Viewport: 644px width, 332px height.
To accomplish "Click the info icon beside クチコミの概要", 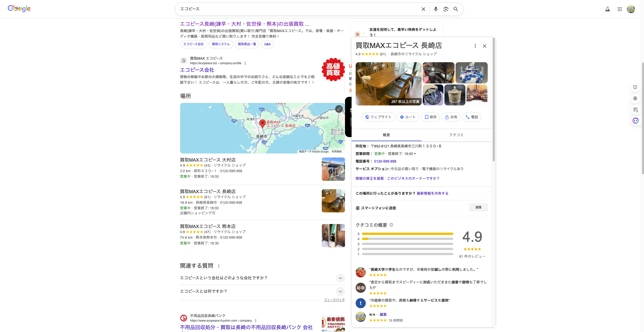I will (x=391, y=225).
